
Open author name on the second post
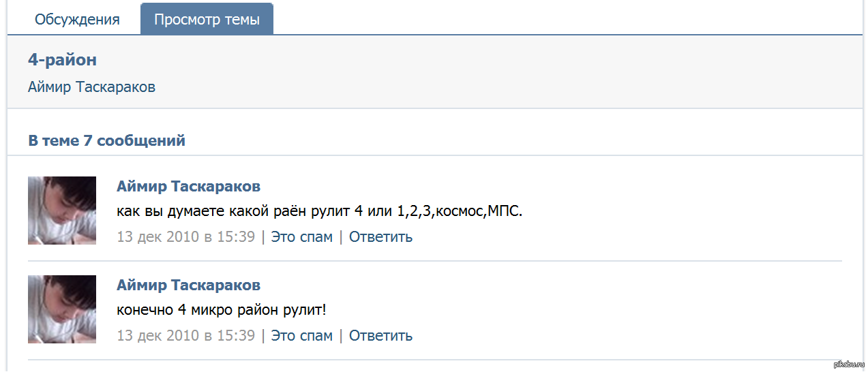point(188,285)
